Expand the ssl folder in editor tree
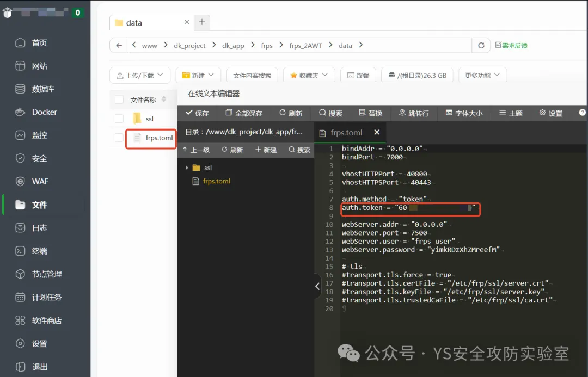This screenshot has width=588, height=377. pos(187,168)
